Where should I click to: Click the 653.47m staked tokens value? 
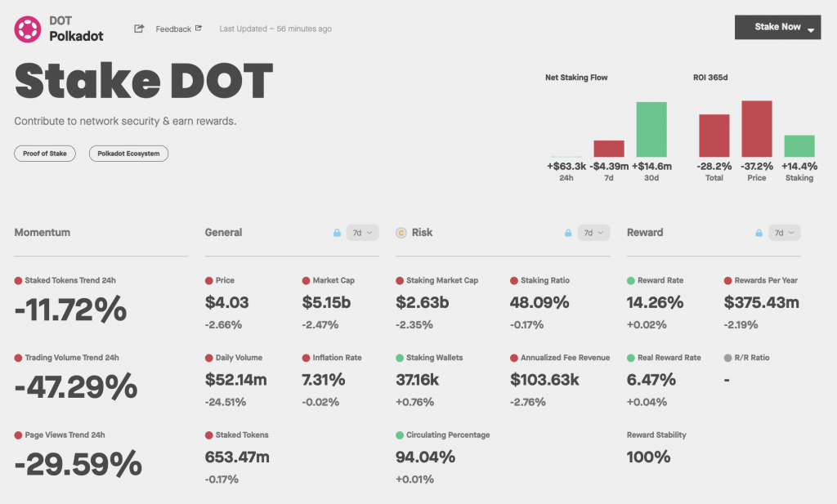click(237, 457)
